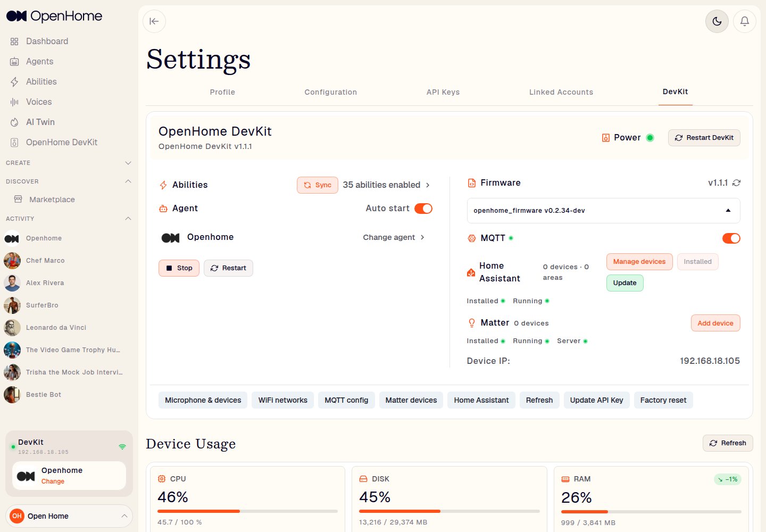The width and height of the screenshot is (766, 532).
Task: Click the DISK drive icon in the usage card
Action: click(x=364, y=479)
